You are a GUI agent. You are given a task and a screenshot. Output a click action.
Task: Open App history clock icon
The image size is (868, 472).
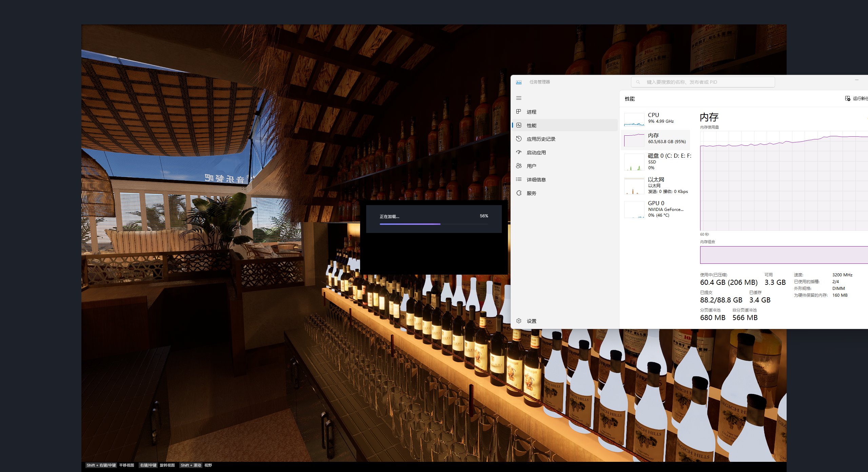click(x=519, y=139)
